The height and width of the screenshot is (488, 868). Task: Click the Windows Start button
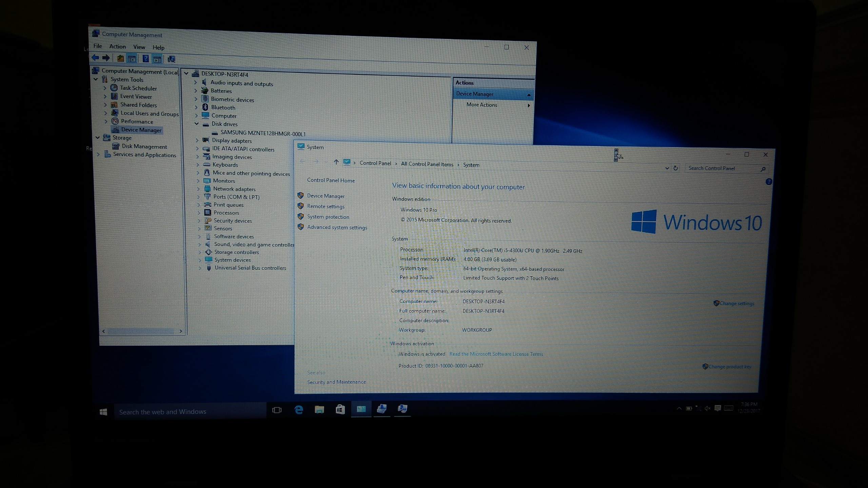click(103, 412)
